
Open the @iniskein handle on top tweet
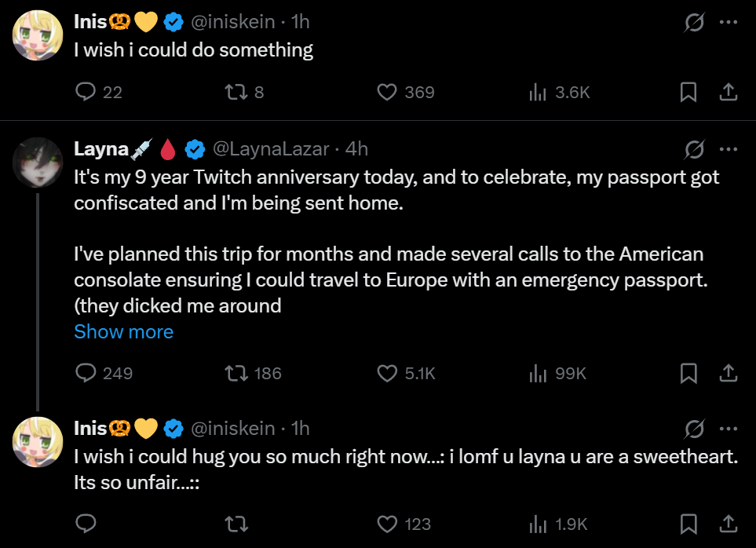233,24
